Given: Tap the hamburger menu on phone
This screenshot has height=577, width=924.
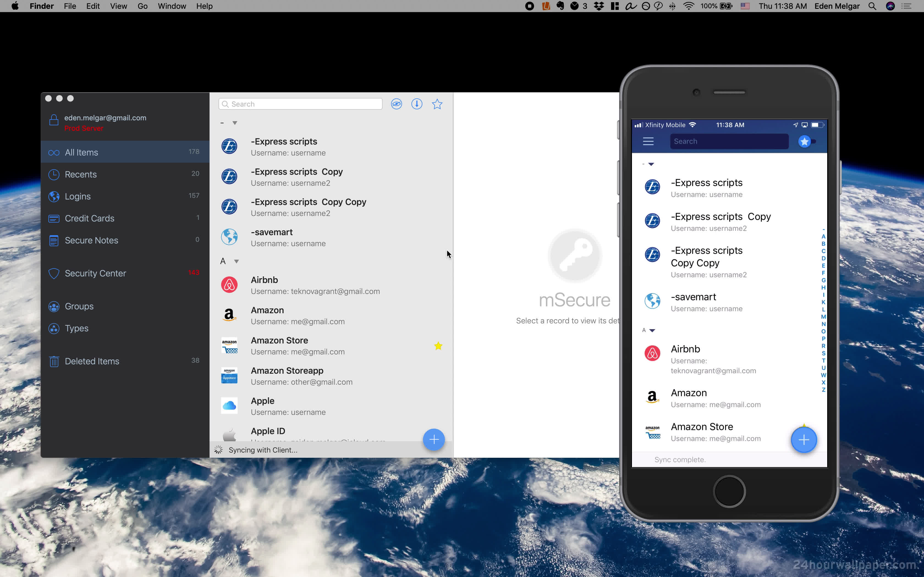Looking at the screenshot, I should tap(648, 142).
